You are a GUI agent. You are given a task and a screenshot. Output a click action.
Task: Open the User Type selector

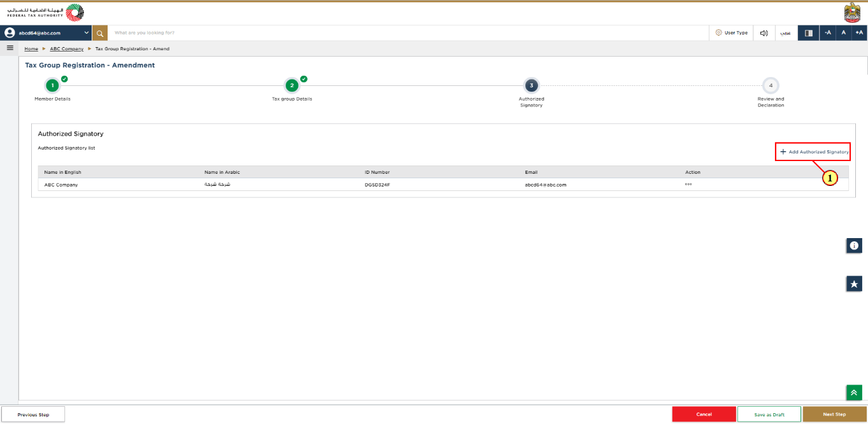(731, 32)
